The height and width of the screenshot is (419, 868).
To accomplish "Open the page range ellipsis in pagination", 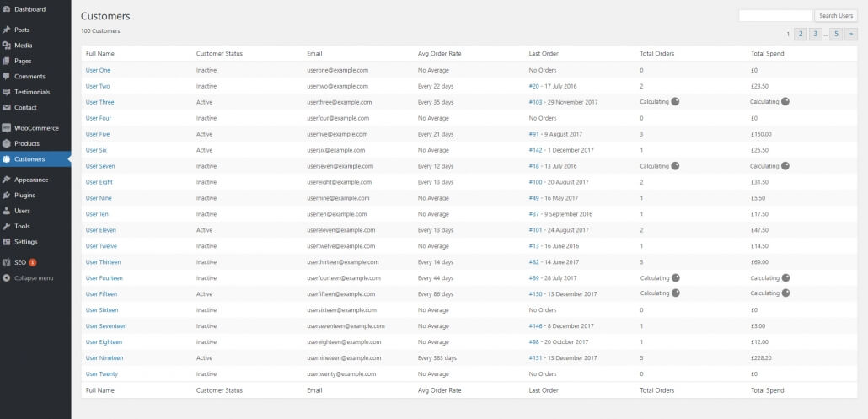I will pos(826,35).
